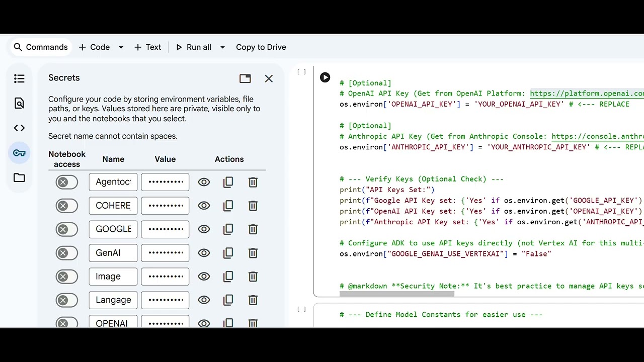Open the Table of contents sidebar icon

coord(19,78)
